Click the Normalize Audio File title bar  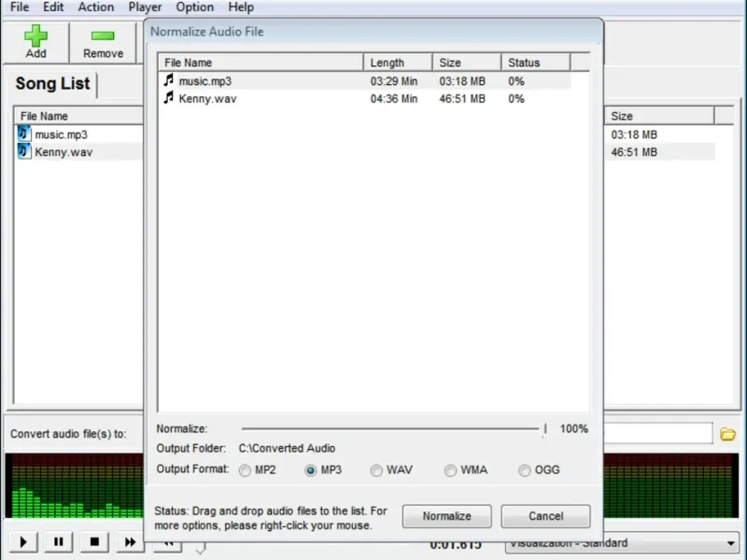(373, 32)
